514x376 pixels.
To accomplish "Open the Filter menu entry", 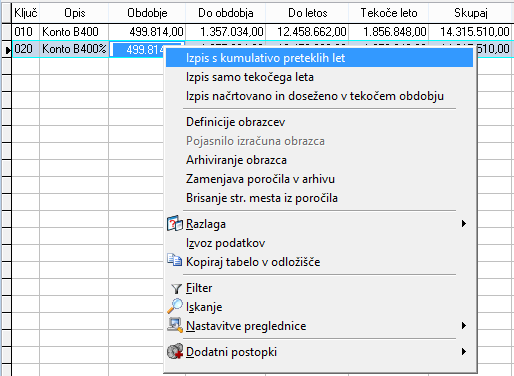I will click(319, 288).
